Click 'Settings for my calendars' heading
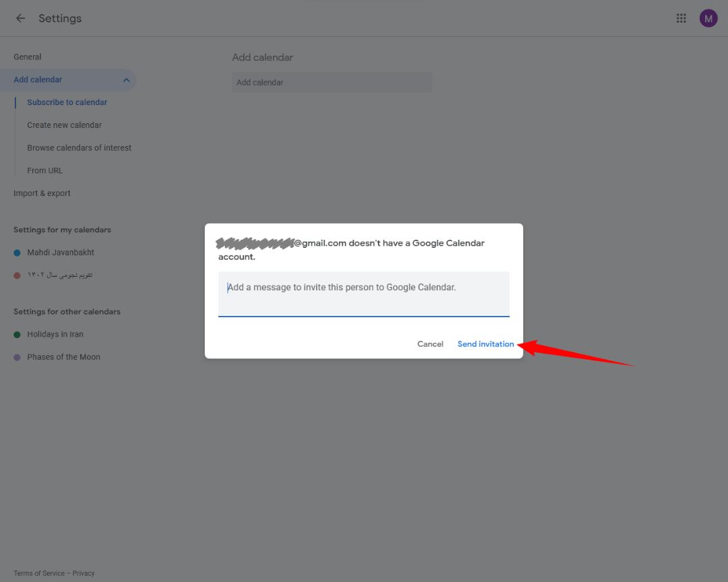This screenshot has height=582, width=728. (x=62, y=230)
